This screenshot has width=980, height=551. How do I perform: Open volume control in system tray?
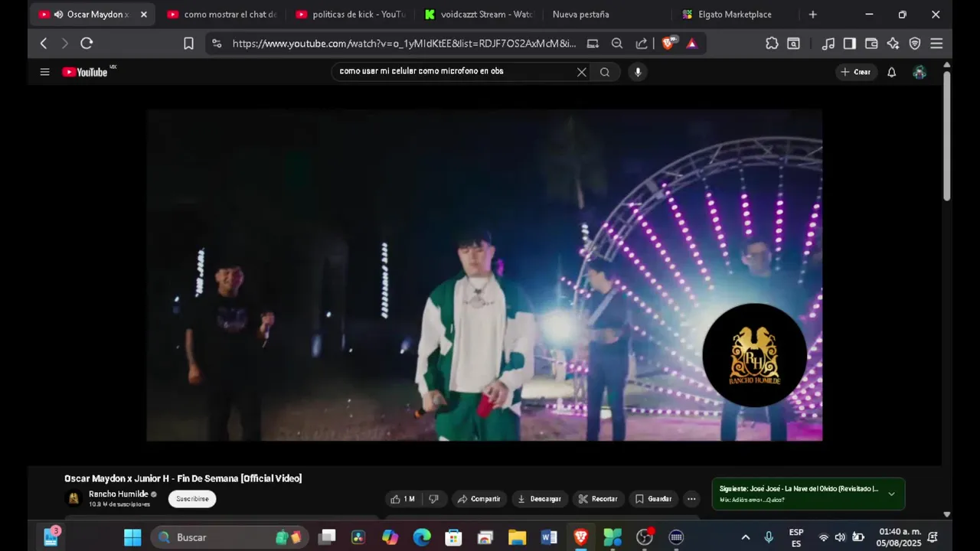pos(840,537)
